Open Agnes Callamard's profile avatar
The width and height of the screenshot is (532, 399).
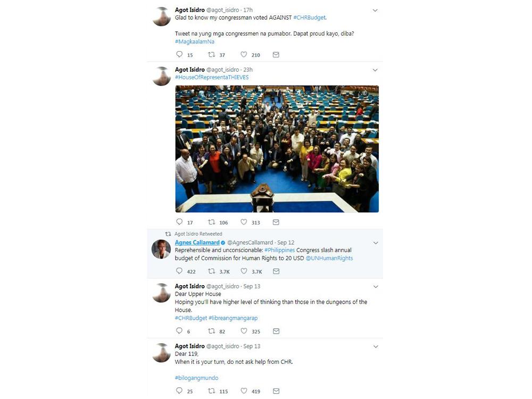pos(161,250)
